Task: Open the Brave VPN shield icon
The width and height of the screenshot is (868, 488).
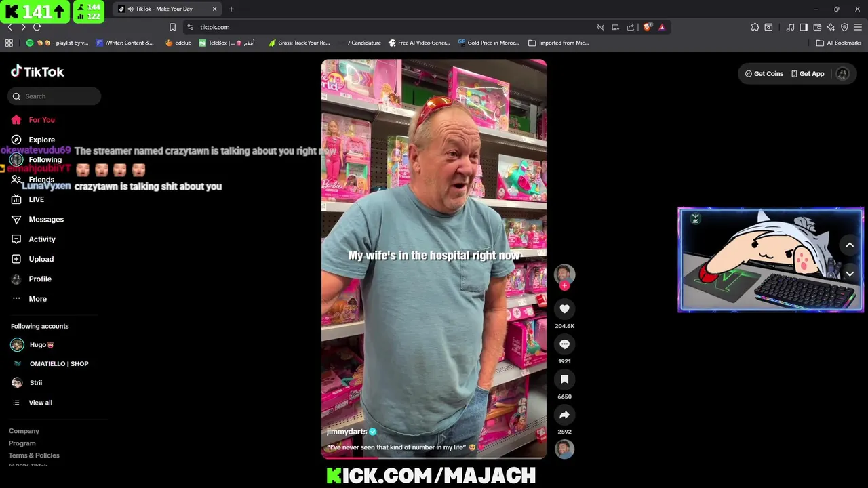Action: tap(844, 27)
